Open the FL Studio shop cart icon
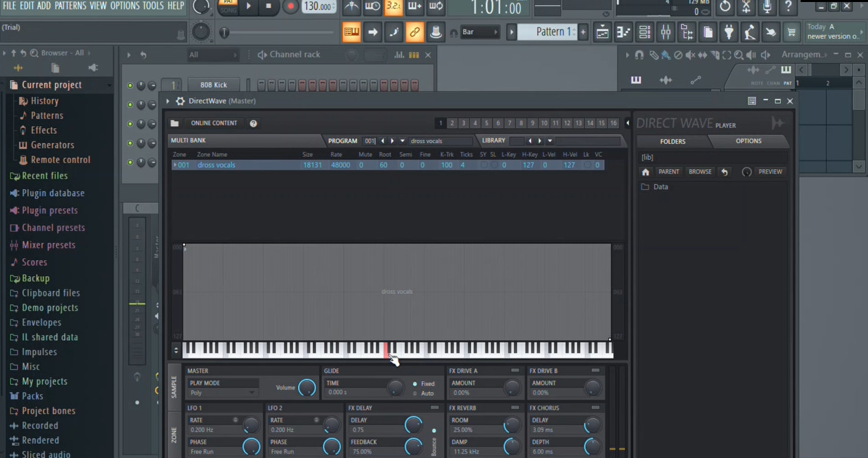 tap(791, 32)
